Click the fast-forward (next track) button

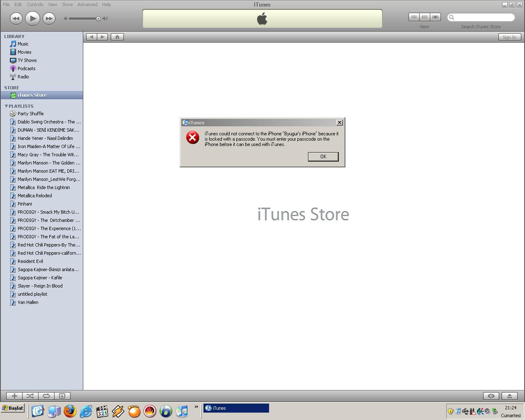[x=49, y=18]
